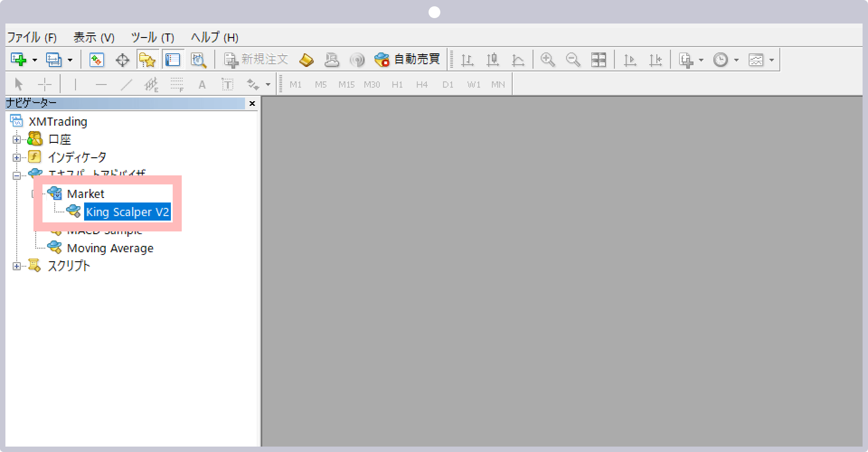Expand the 口座 tree node
This screenshot has height=452, width=868.
click(17, 140)
